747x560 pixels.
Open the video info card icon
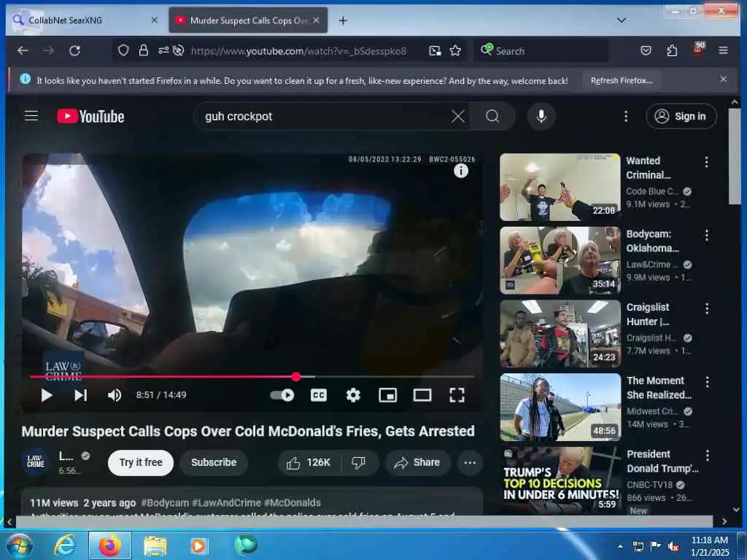pyautogui.click(x=461, y=171)
